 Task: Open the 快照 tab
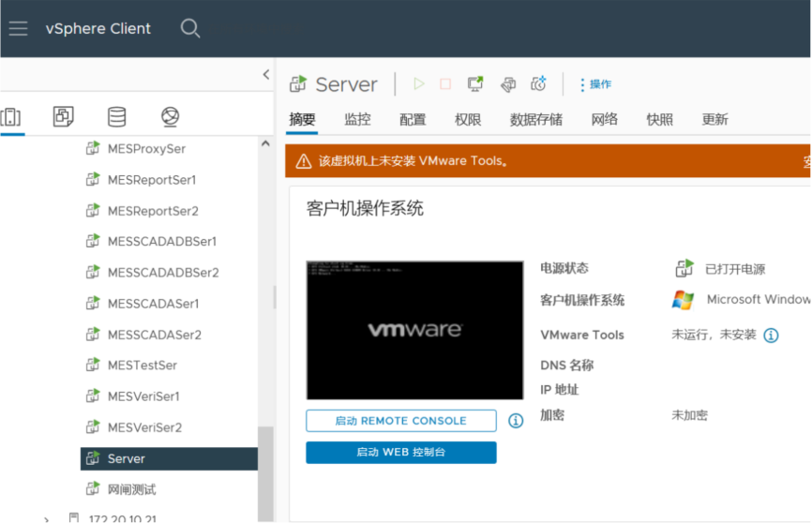point(659,119)
